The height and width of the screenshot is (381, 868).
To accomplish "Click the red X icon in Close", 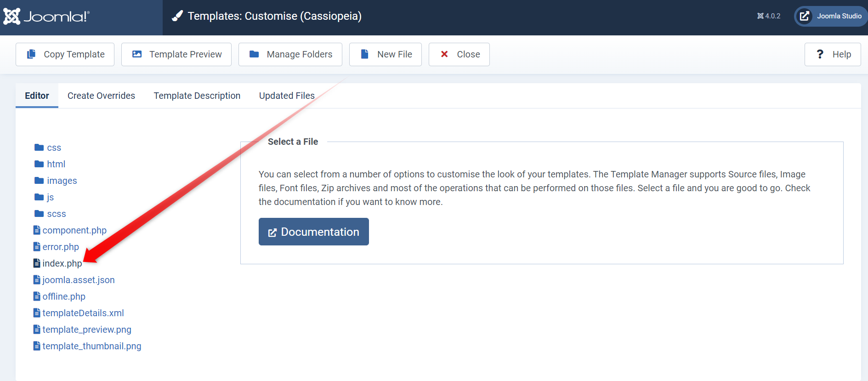I will pyautogui.click(x=444, y=54).
